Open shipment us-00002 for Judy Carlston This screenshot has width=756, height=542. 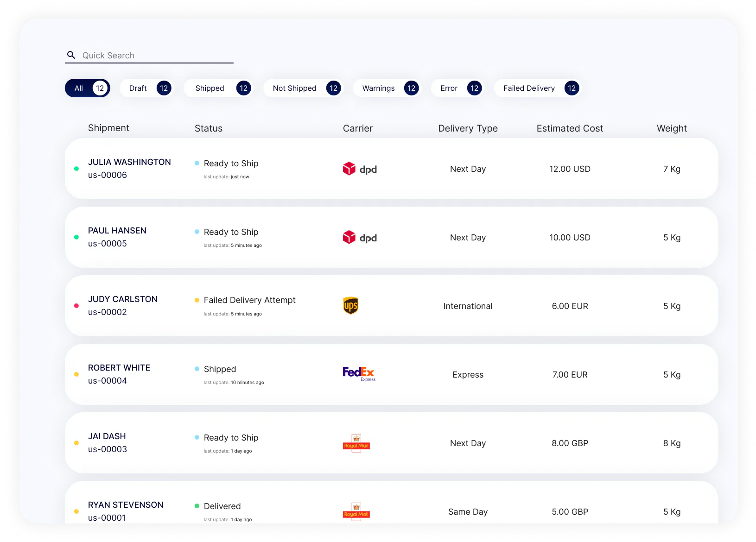coord(122,305)
